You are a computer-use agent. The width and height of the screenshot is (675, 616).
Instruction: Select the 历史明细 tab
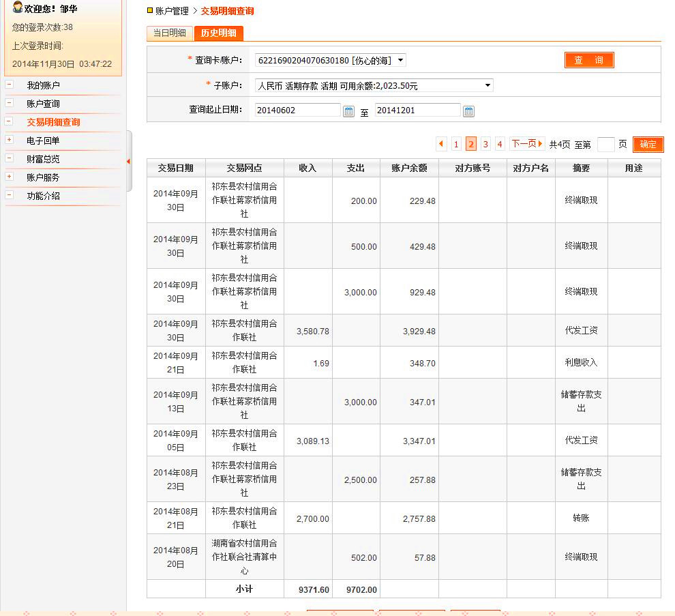(218, 33)
